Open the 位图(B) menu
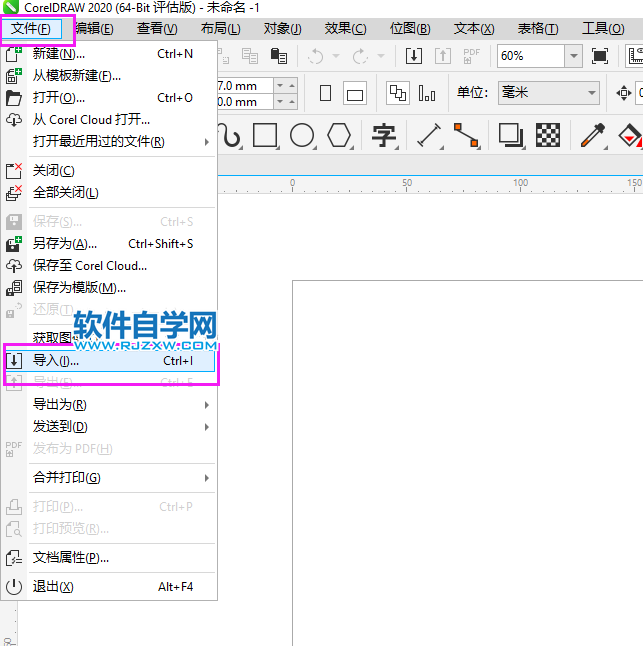Image resolution: width=643 pixels, height=646 pixels. 410,29
